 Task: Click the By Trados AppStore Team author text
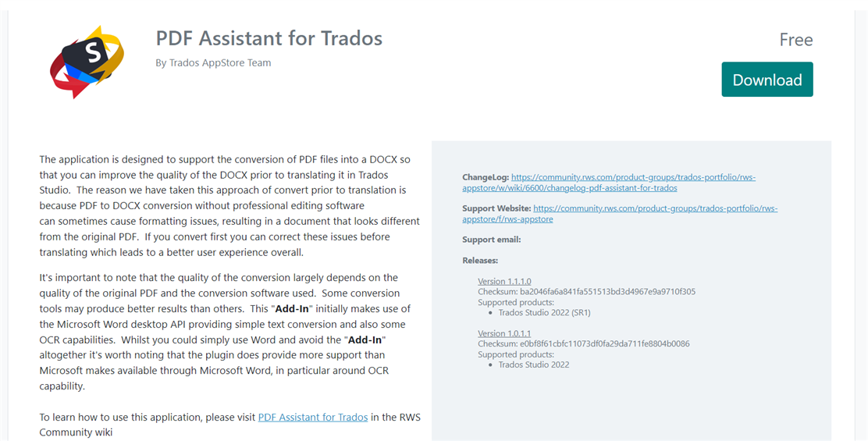point(213,62)
